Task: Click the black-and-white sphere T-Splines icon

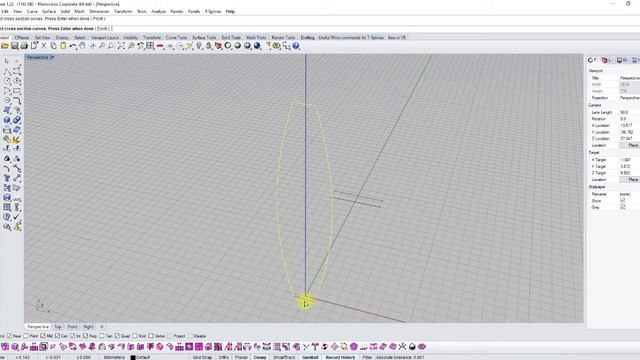Action: tap(412, 347)
